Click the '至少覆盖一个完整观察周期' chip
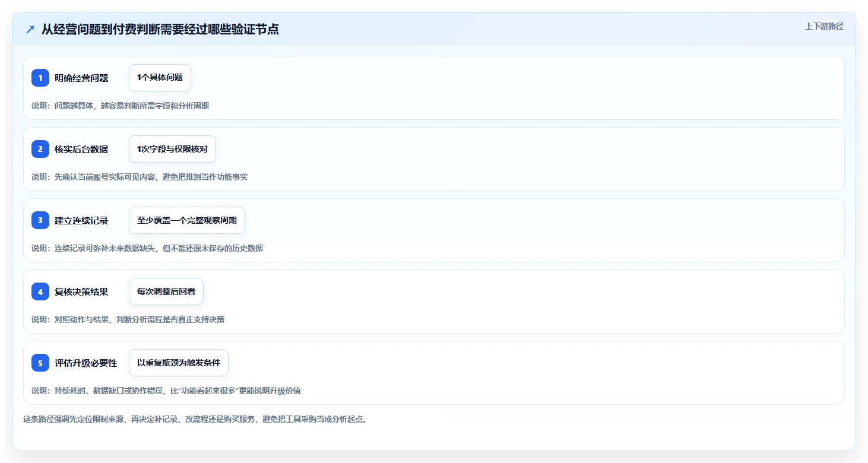The height and width of the screenshot is (463, 868). (187, 220)
